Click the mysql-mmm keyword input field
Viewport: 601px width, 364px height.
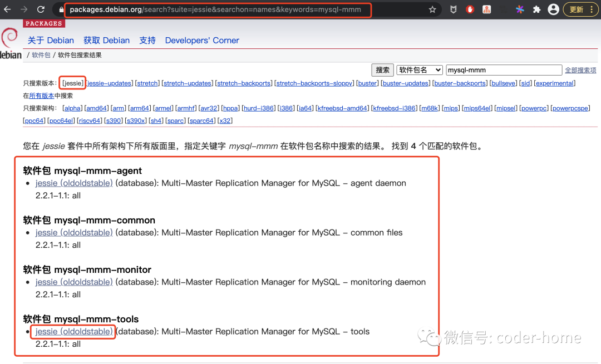click(504, 70)
